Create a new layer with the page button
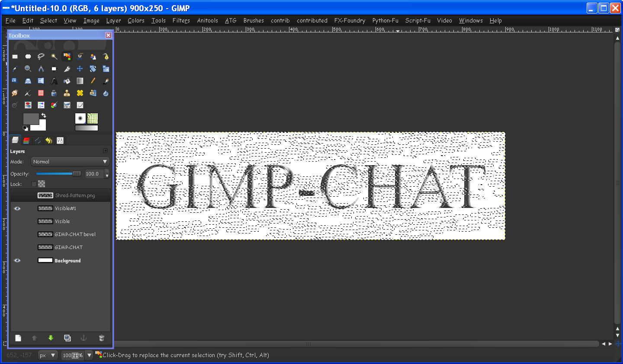This screenshot has height=364, width=623. 18,338
